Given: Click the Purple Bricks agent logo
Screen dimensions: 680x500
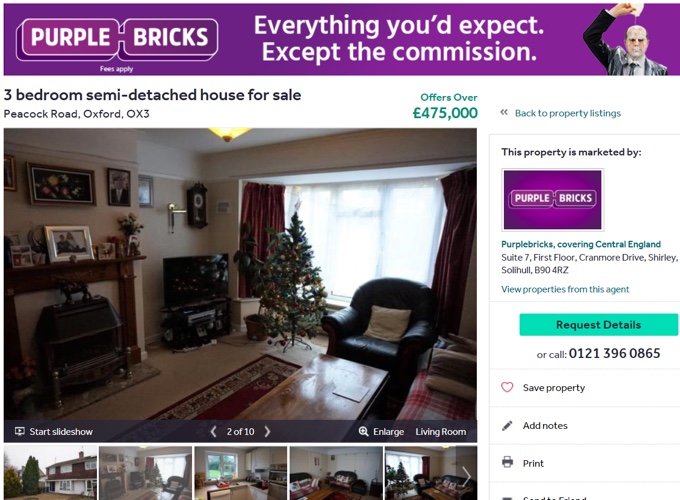Looking at the screenshot, I should (x=552, y=199).
